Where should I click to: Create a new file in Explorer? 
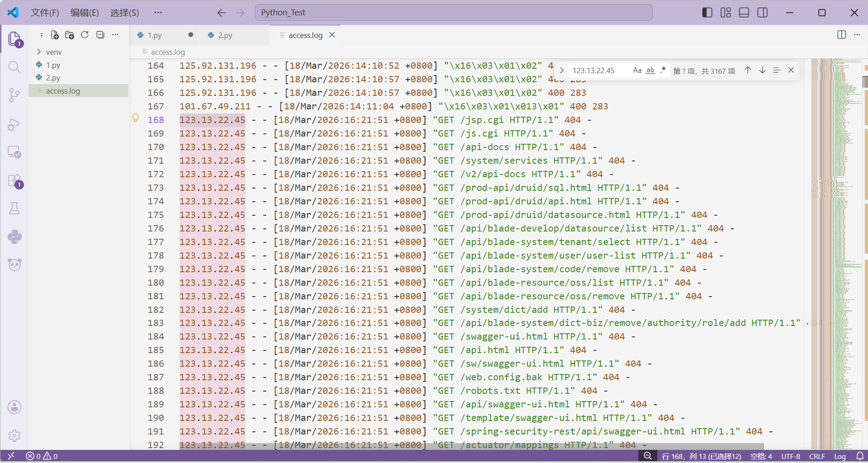pyautogui.click(x=55, y=35)
